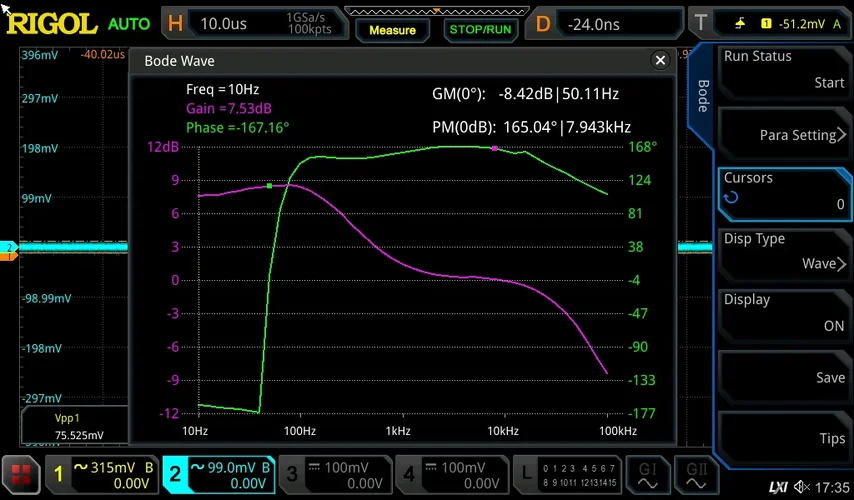The width and height of the screenshot is (854, 500).
Task: Select the Cursors menu item
Action: [x=784, y=192]
